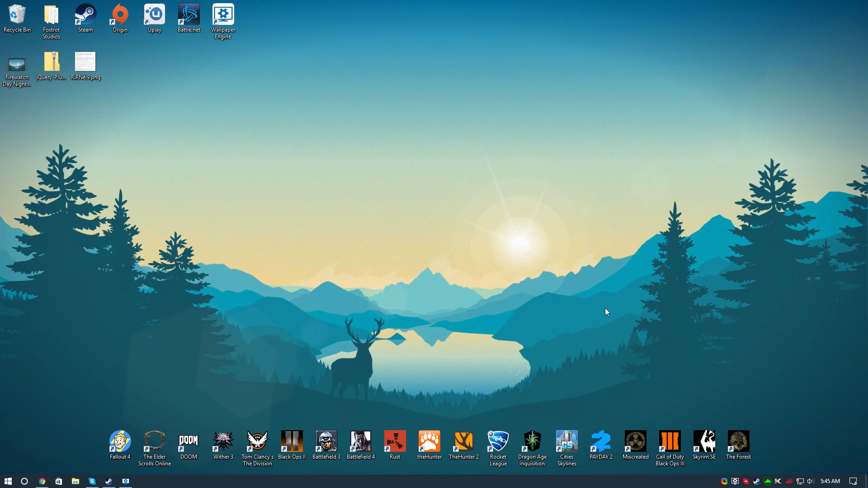This screenshot has width=868, height=488.
Task: Click the PAYDAY 2 shortcut
Action: click(601, 441)
